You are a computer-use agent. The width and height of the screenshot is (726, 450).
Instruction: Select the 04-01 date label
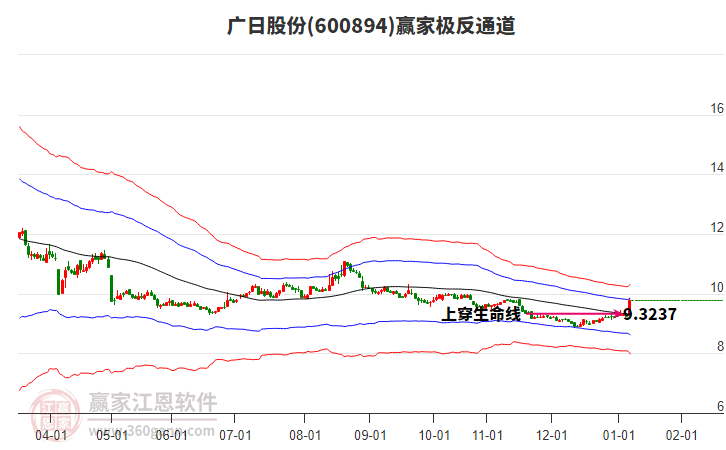click(x=51, y=435)
